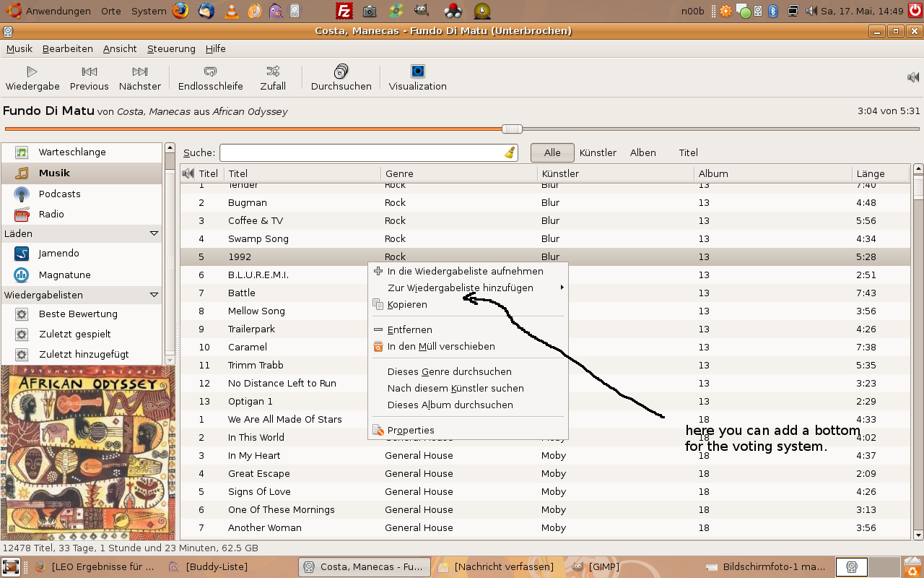Open the Musik menu
This screenshot has height=578, width=924.
click(19, 48)
